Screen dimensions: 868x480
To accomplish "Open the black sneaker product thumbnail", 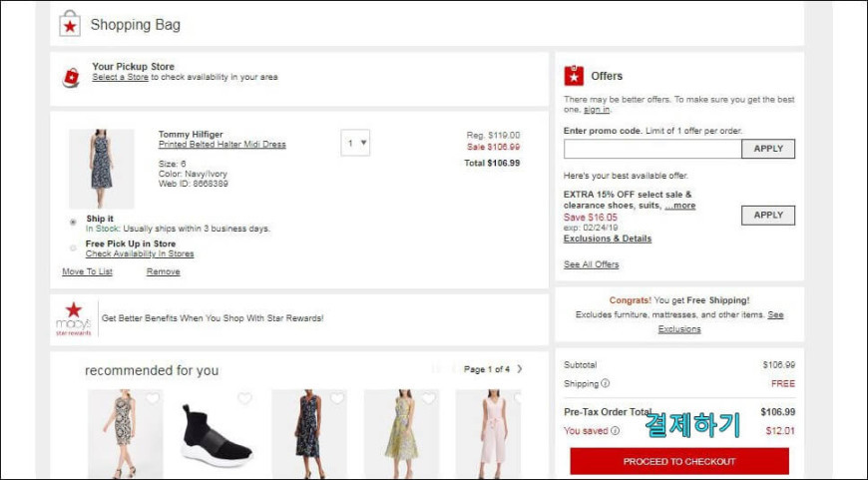I will 217,434.
